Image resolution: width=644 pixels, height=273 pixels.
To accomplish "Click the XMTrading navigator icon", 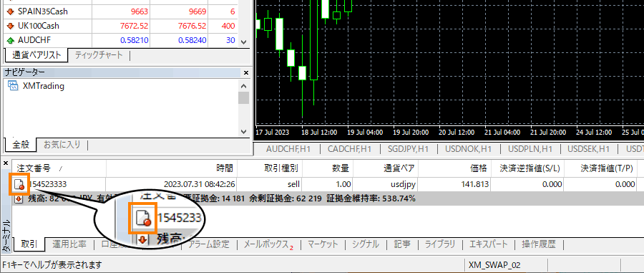I will (13, 86).
